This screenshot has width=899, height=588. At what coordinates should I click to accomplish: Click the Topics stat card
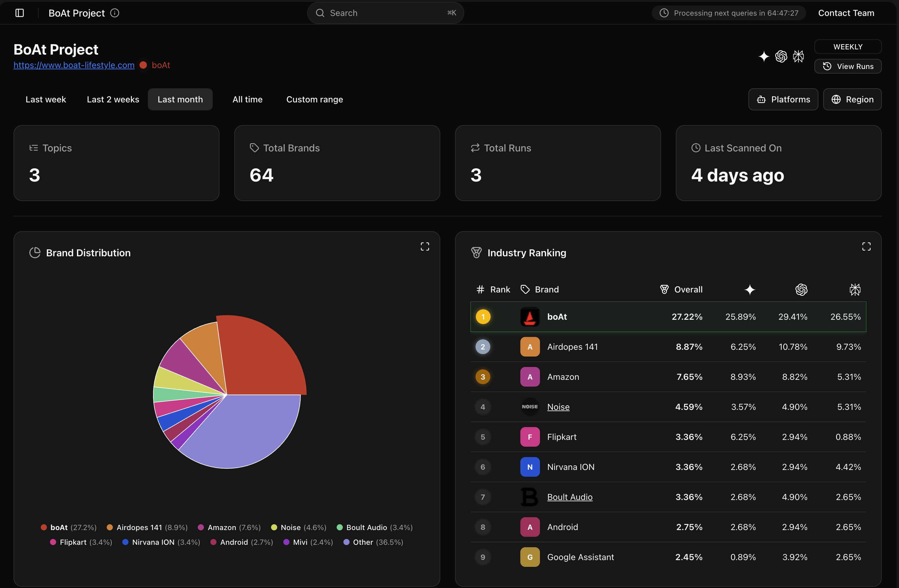click(116, 163)
